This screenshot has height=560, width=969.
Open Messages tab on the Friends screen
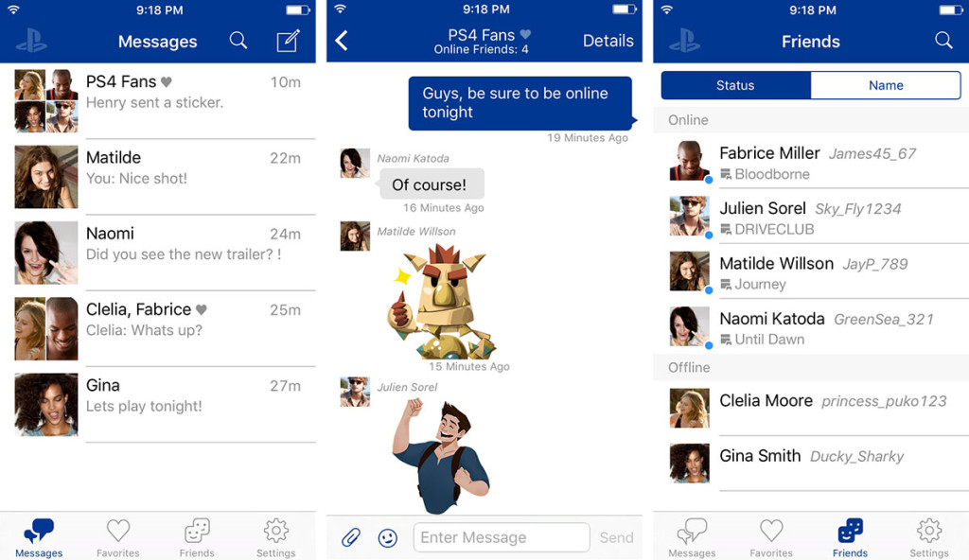(692, 536)
